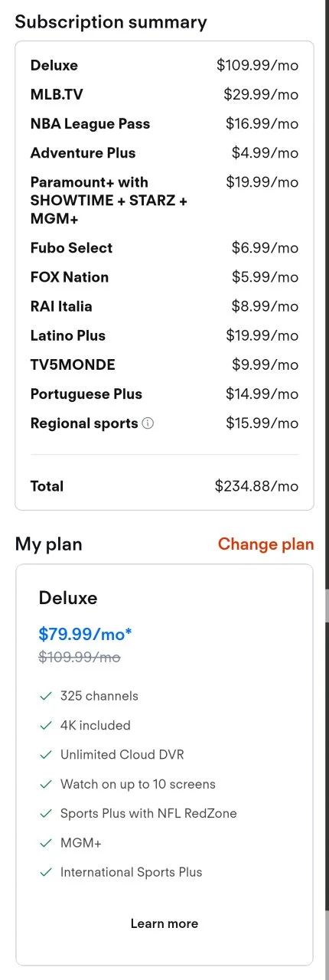Screen dimensions: 329x980
Task: Select the checkmark beside the MGM+ feature
Action: point(46,843)
